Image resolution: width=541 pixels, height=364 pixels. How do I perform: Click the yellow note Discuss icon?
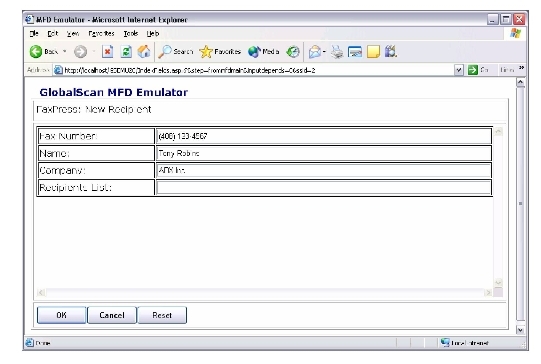click(373, 52)
